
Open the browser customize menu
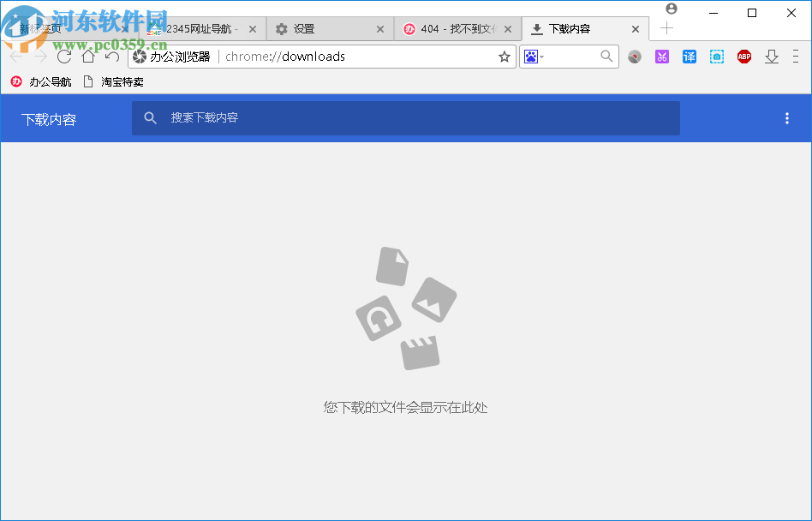point(796,57)
